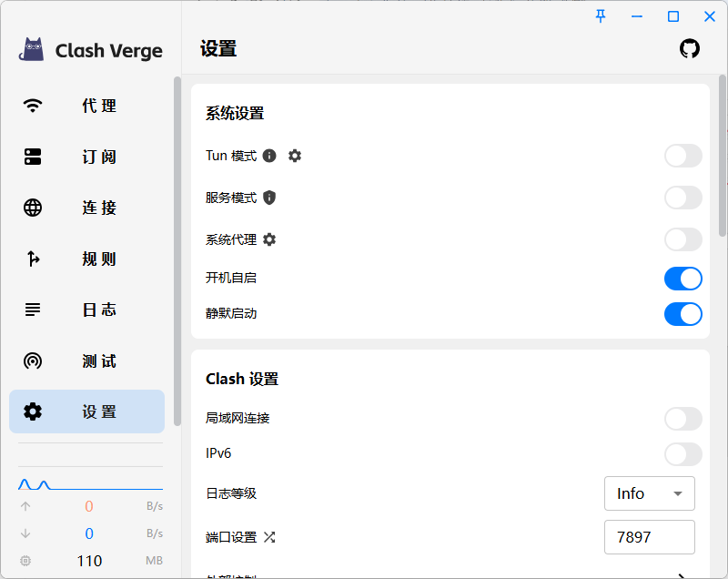Open 系统代理 gear settings
This screenshot has height=579, width=728.
pos(269,239)
